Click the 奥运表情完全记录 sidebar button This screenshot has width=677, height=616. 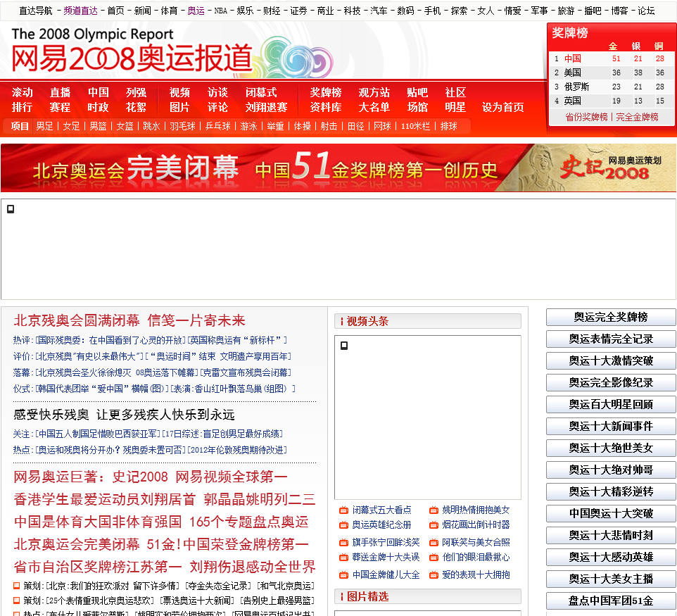coord(611,339)
